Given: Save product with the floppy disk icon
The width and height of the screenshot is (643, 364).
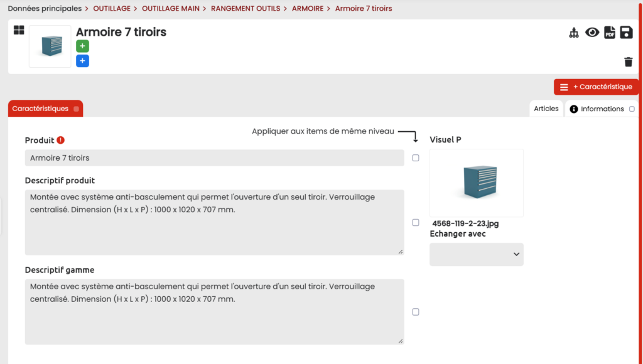Looking at the screenshot, I should point(627,33).
